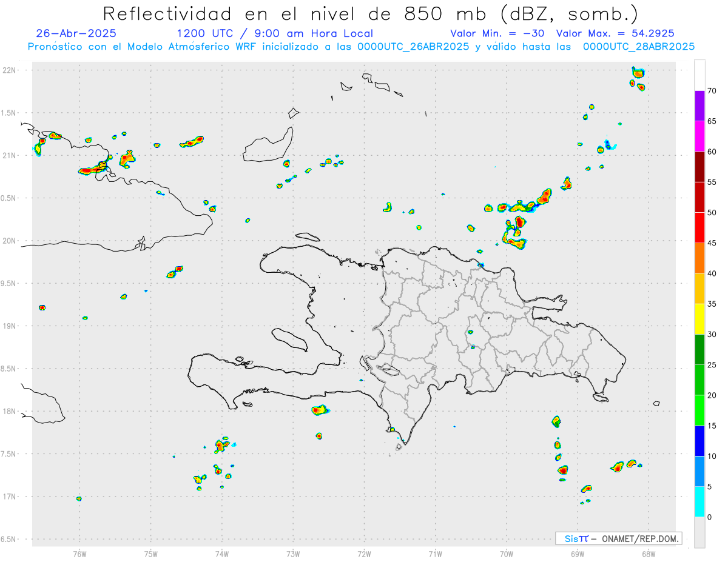Select the '18N' latitude label
This screenshot has width=728, height=562.
tap(10, 411)
